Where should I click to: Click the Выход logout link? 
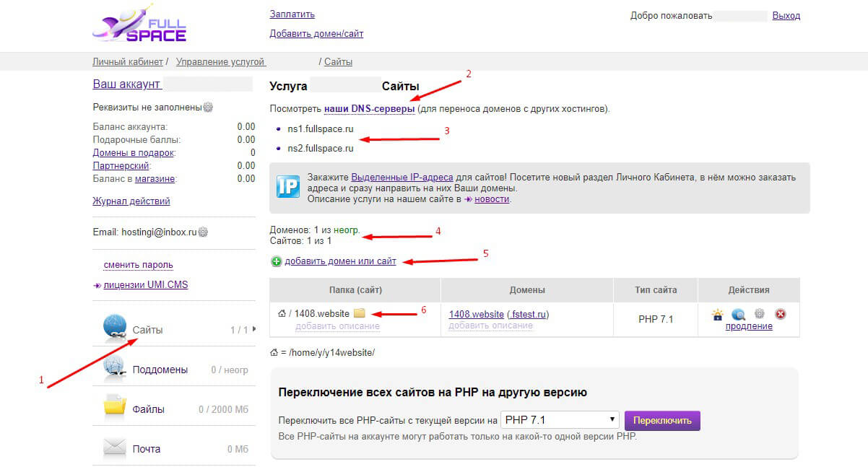click(786, 15)
